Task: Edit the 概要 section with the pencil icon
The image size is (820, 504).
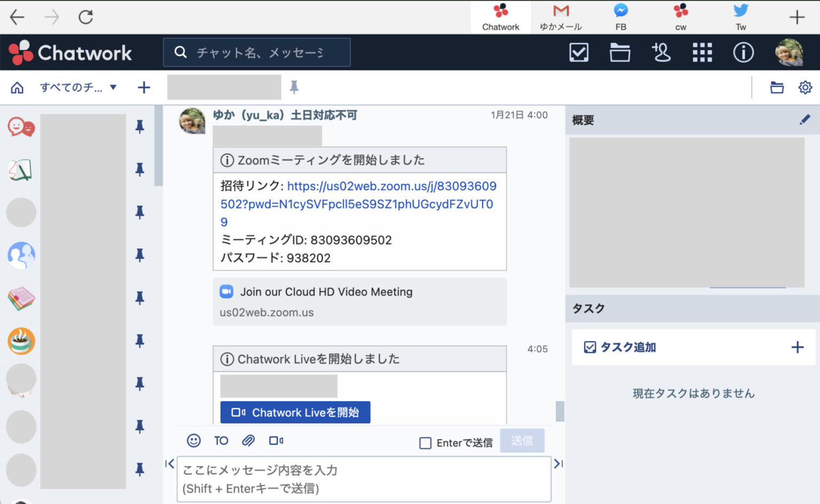Action: (805, 119)
